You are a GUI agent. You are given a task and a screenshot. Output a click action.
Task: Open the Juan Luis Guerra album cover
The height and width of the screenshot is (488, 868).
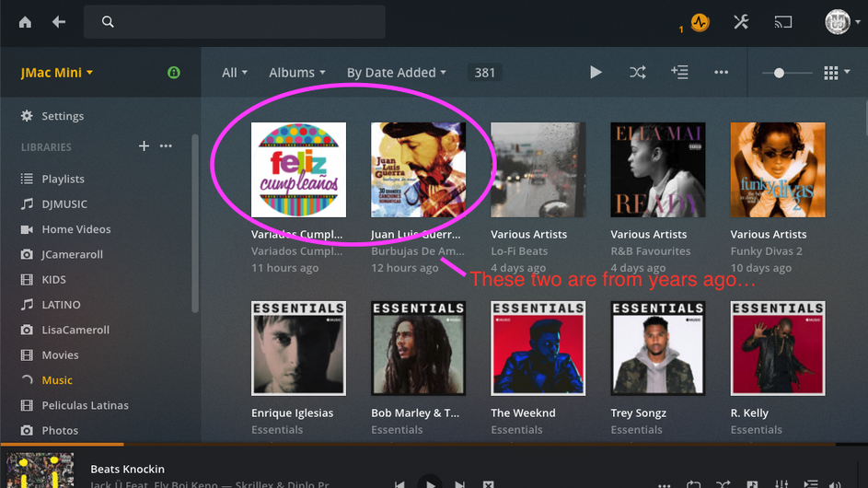[x=419, y=170]
